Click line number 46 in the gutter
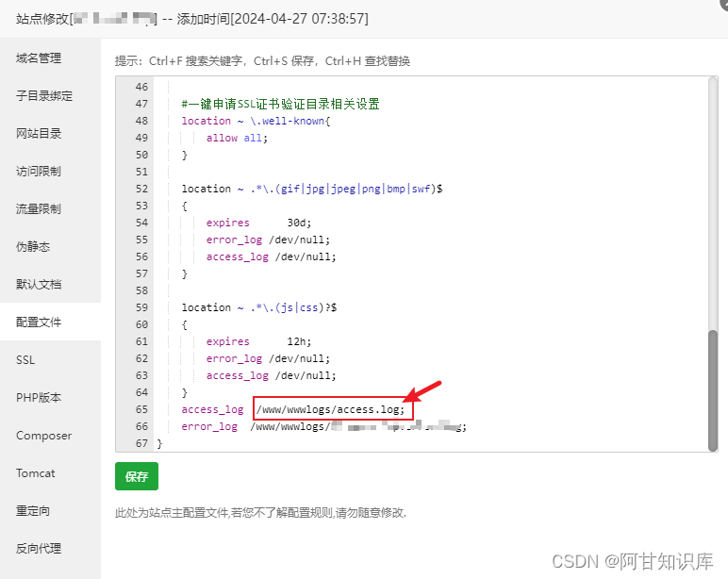 pyautogui.click(x=141, y=87)
